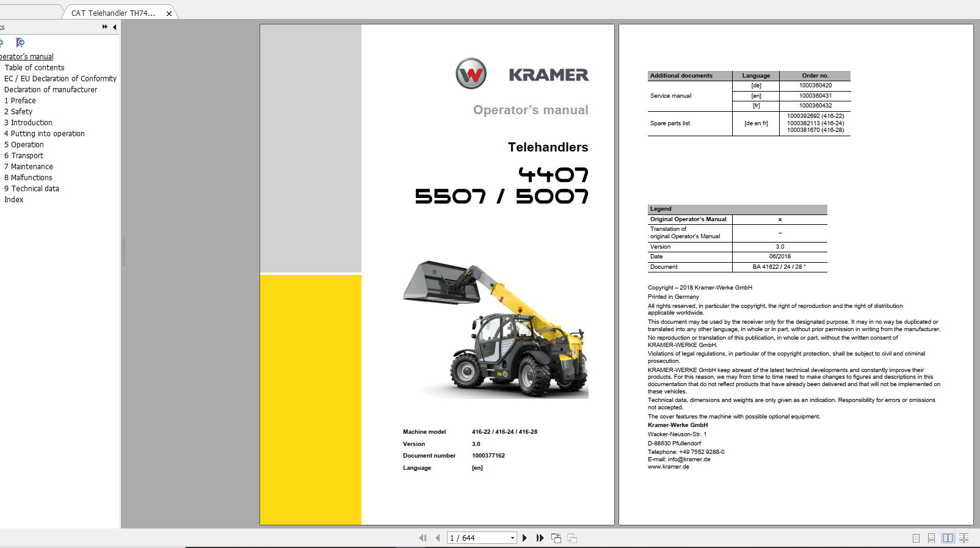Click the previous view navigation icon
This screenshot has width=980, height=548.
(x=556, y=538)
